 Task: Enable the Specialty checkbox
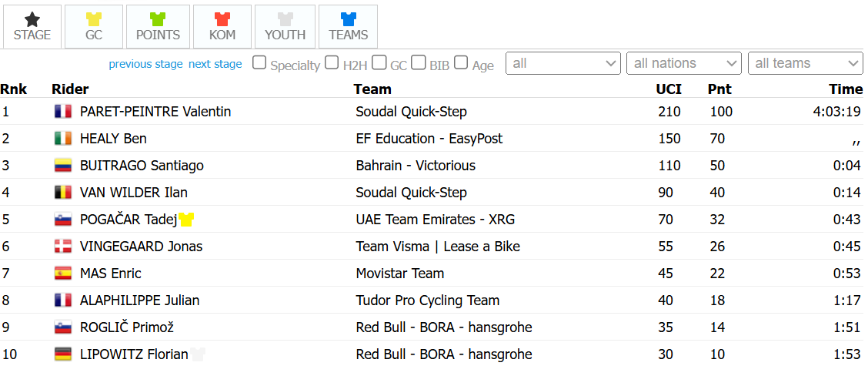[x=260, y=63]
